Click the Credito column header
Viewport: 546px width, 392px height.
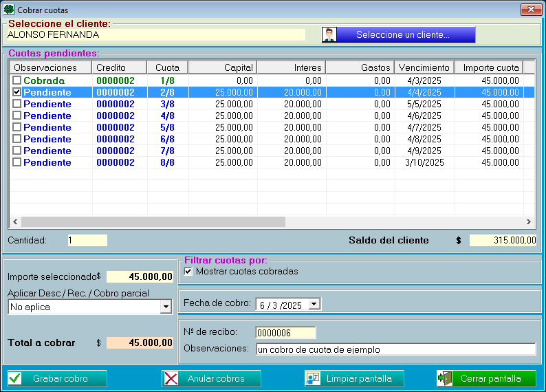tap(118, 67)
